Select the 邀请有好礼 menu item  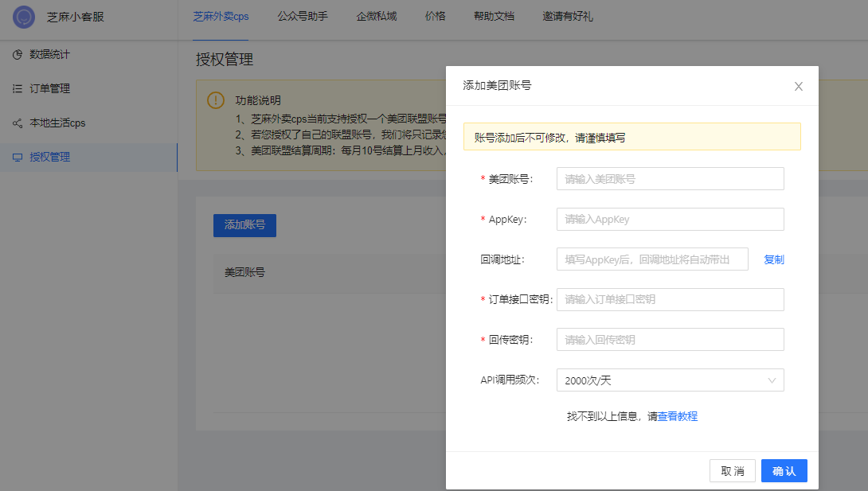[568, 17]
